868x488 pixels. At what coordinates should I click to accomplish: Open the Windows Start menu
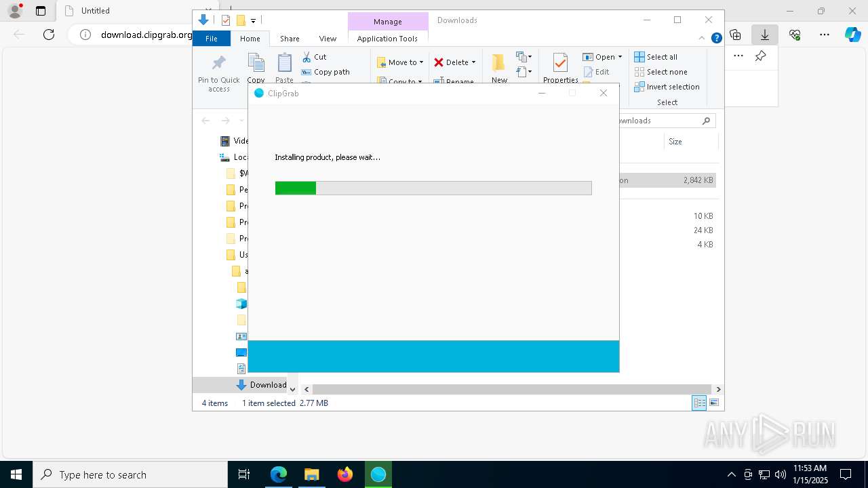[x=16, y=474]
